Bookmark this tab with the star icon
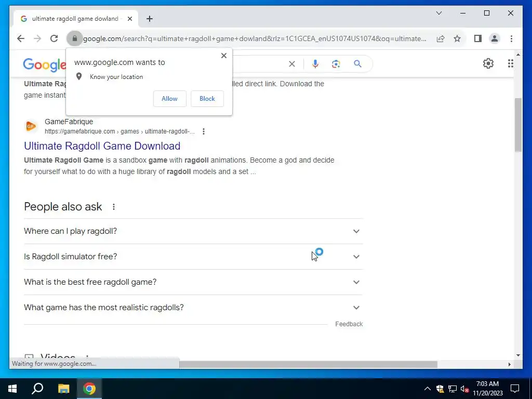The height and width of the screenshot is (399, 532). [x=457, y=38]
